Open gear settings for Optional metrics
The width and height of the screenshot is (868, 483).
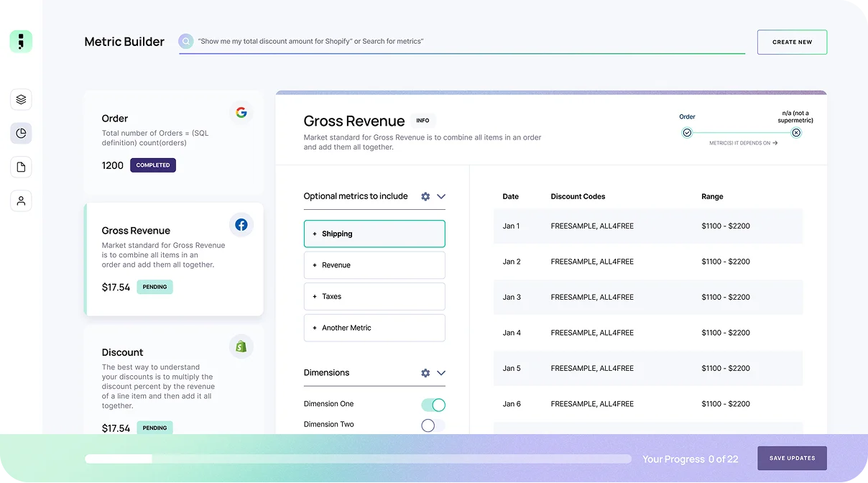point(425,196)
